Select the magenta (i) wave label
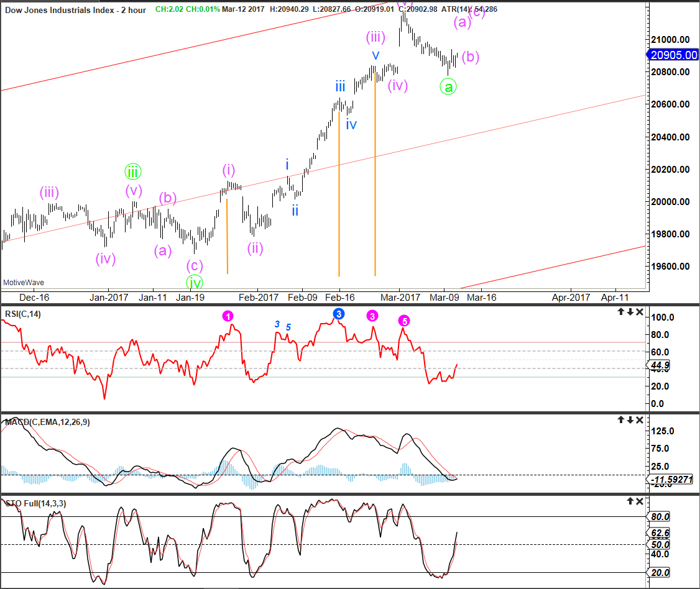Viewport: 700px width, 589px height. pos(229,170)
